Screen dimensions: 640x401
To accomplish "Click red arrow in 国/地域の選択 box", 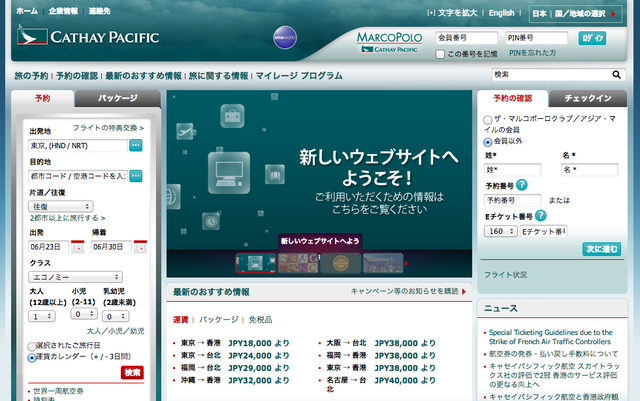I will (613, 14).
